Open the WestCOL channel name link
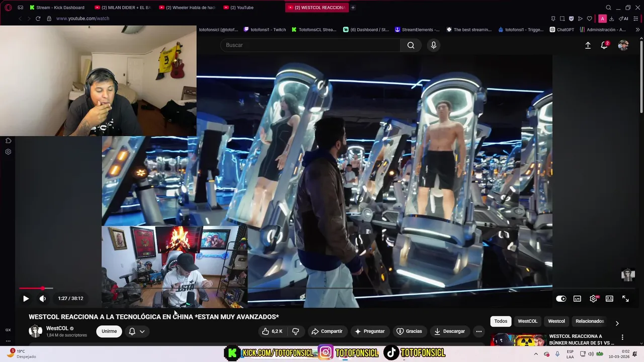The height and width of the screenshot is (362, 644). [x=57, y=328]
